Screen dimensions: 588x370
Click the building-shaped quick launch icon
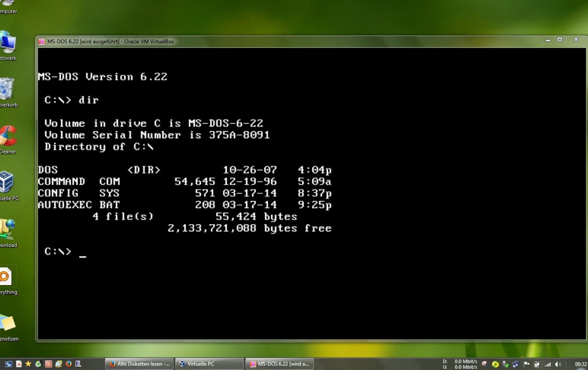[x=79, y=364]
